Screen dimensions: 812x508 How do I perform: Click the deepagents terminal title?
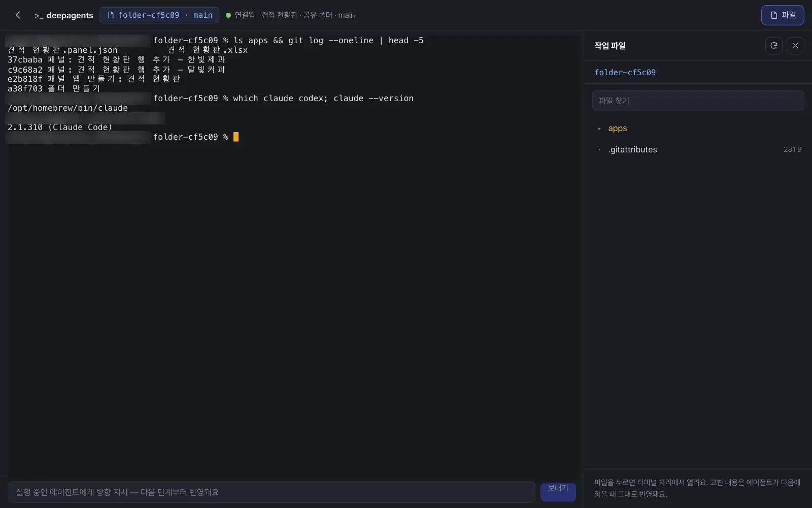[x=64, y=15]
